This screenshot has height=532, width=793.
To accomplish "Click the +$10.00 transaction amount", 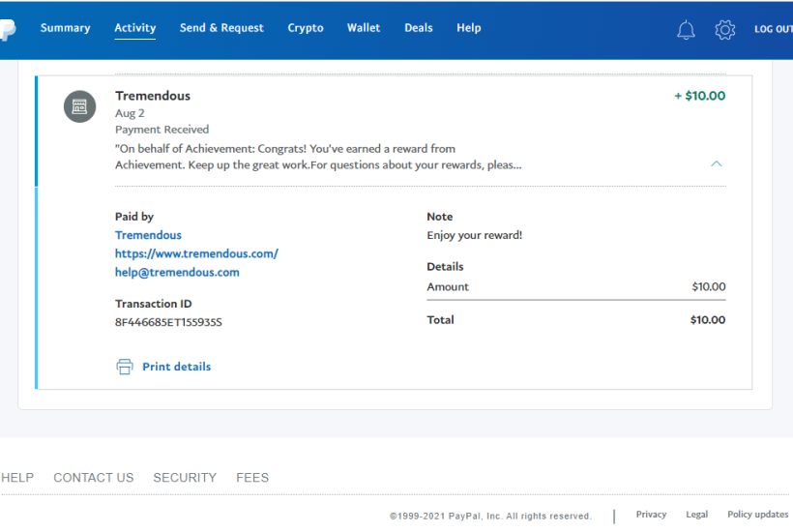I will point(699,96).
